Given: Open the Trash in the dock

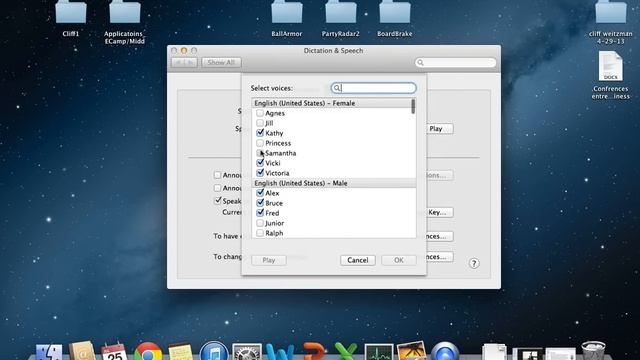Looking at the screenshot, I should pos(593,351).
